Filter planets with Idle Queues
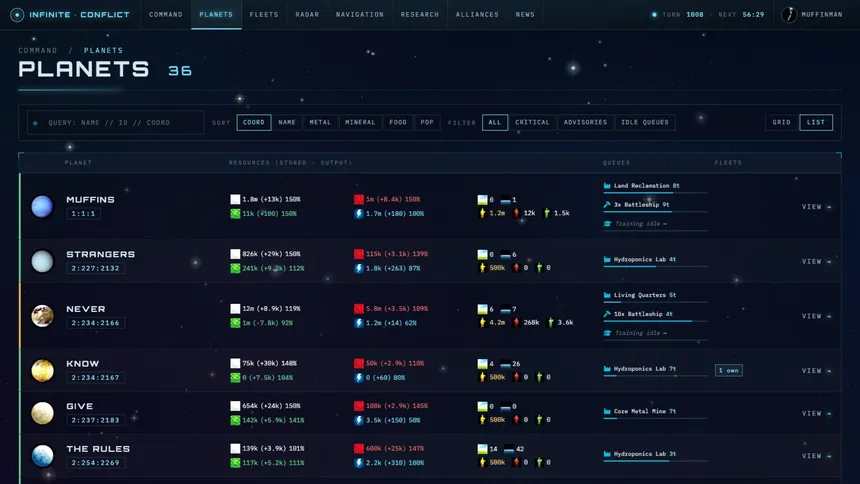 click(x=645, y=122)
